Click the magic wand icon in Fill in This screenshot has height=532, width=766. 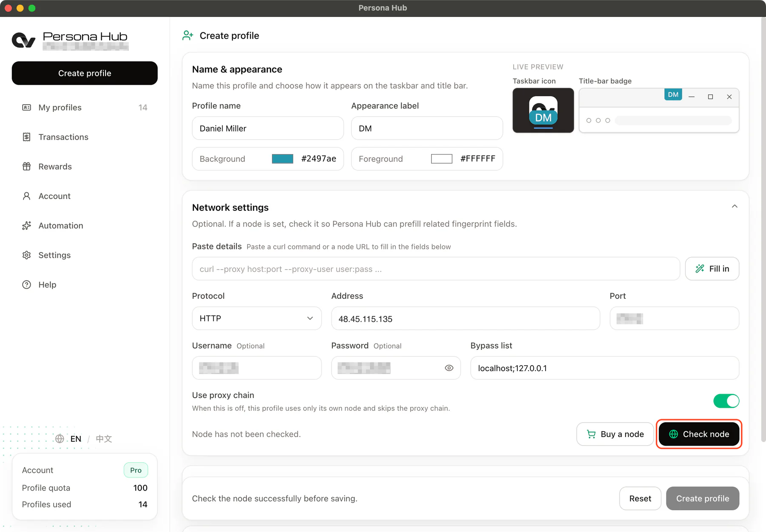tap(700, 269)
